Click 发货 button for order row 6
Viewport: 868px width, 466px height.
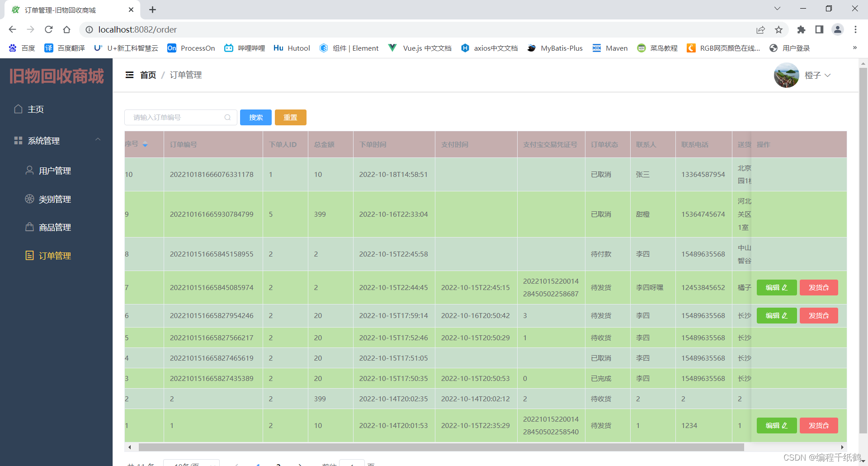(x=818, y=315)
